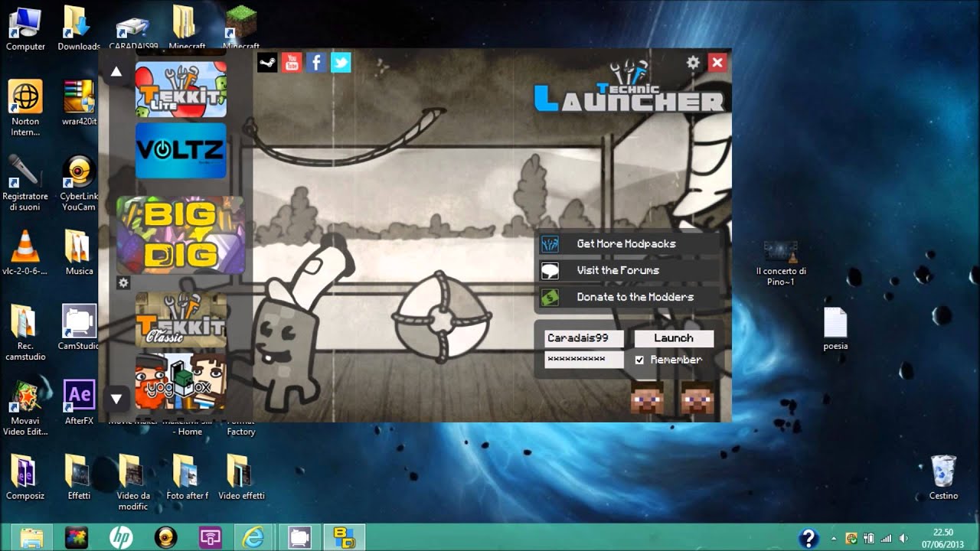Viewport: 980px width, 551px height.
Task: Open launcher settings gear icon
Action: [x=693, y=63]
